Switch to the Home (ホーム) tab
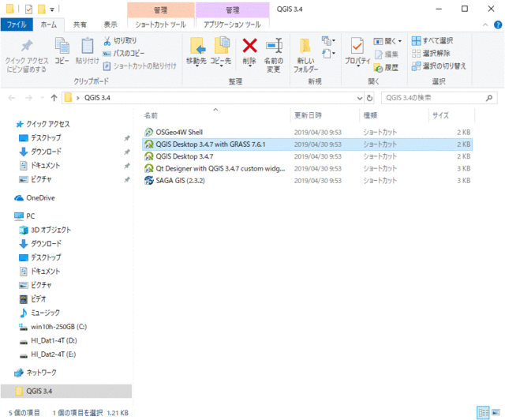Viewport: 505px width, 420px height. pos(49,24)
